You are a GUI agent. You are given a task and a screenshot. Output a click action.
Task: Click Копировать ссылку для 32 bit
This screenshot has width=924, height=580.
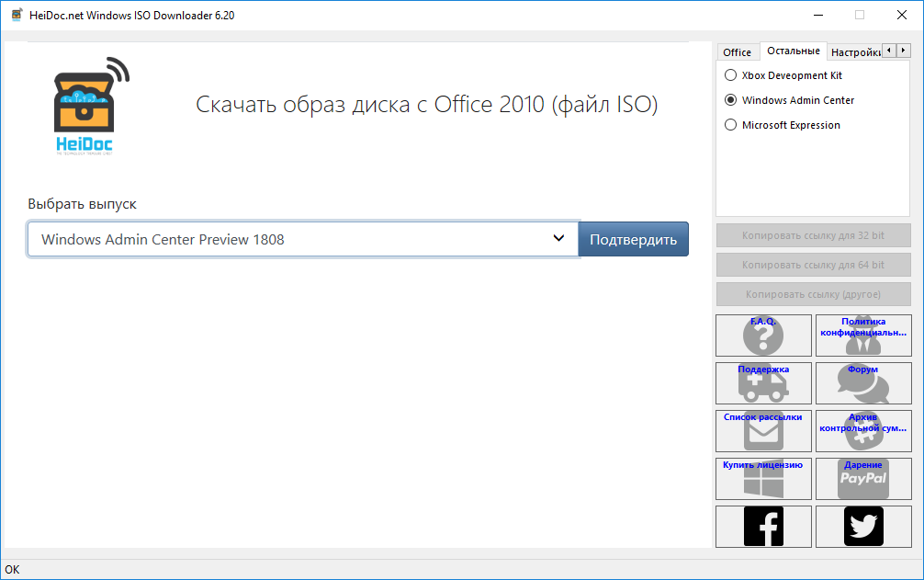point(813,235)
